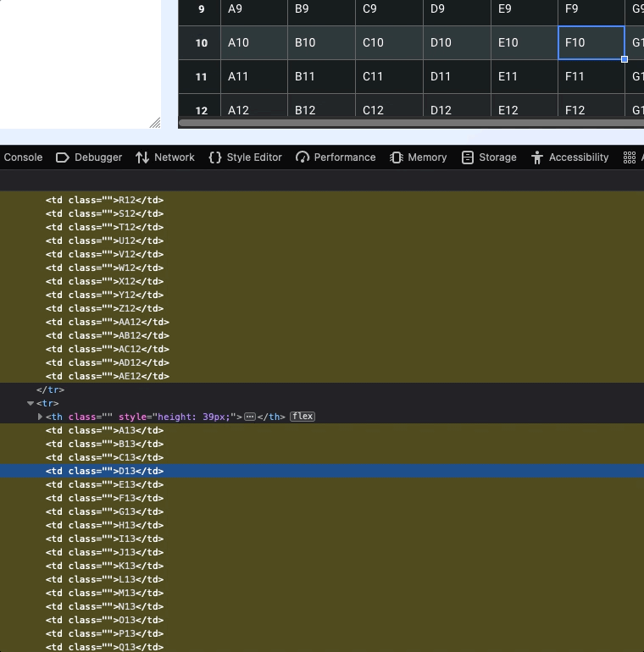Click row header 11
644x652 pixels.
click(x=200, y=76)
